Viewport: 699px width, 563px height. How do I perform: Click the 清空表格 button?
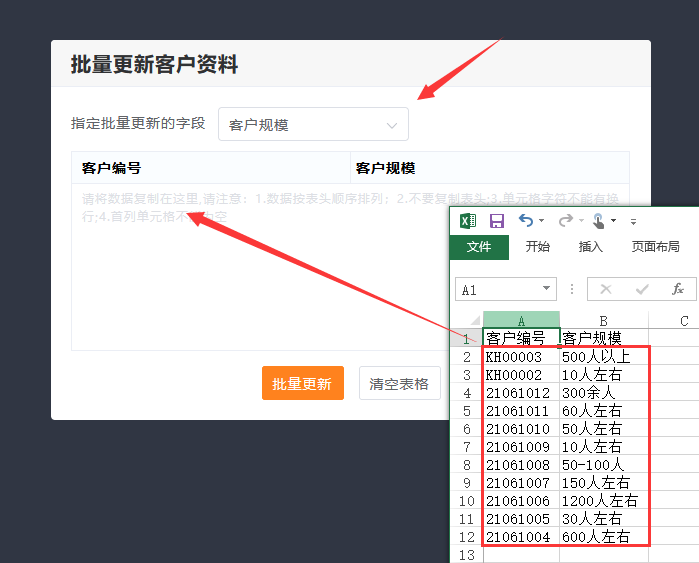click(399, 383)
